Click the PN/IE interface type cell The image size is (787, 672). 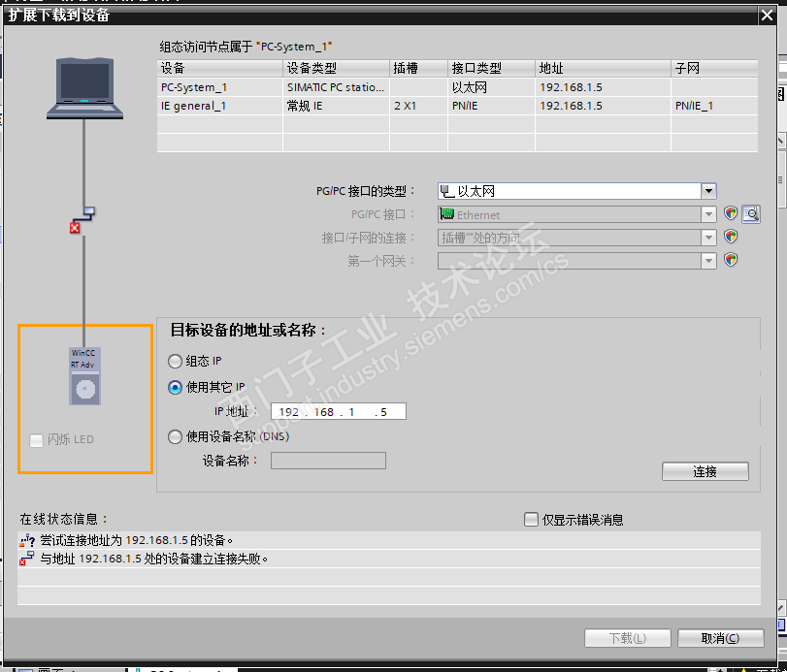point(491,106)
